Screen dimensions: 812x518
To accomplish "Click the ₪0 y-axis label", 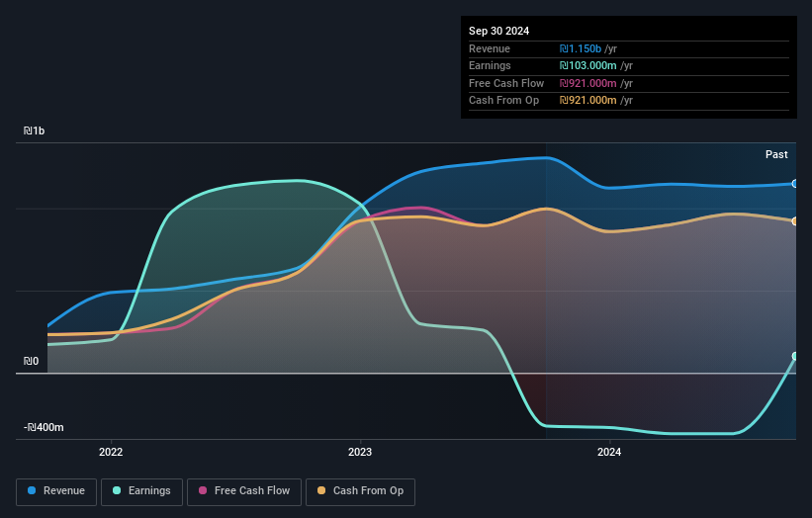I will 31,361.
